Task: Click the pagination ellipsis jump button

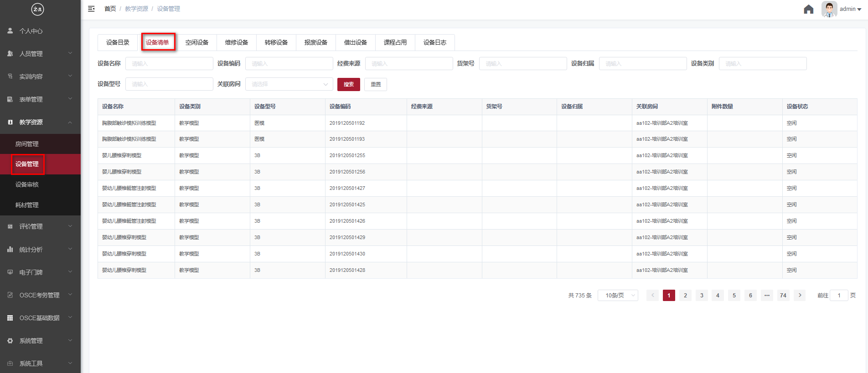Action: tap(767, 295)
